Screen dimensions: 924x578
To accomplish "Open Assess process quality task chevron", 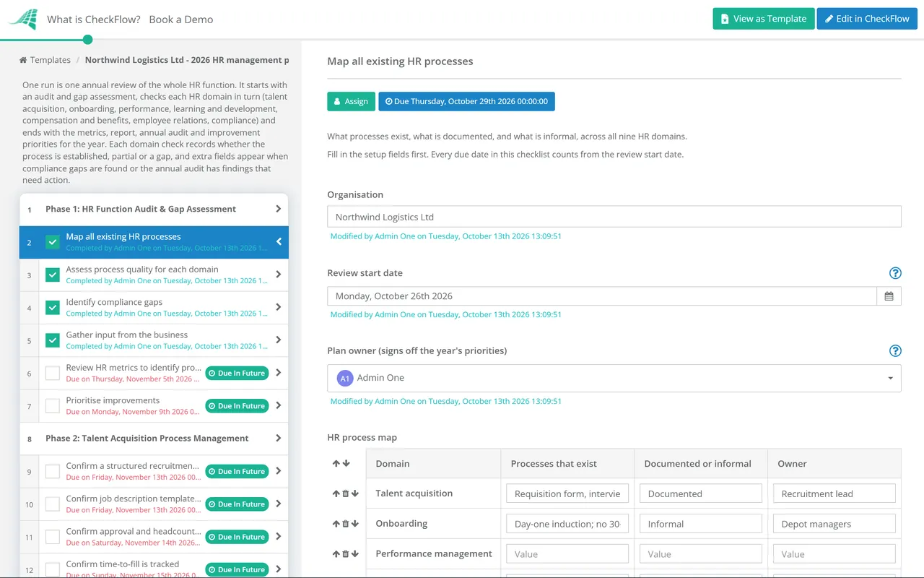I will click(279, 275).
